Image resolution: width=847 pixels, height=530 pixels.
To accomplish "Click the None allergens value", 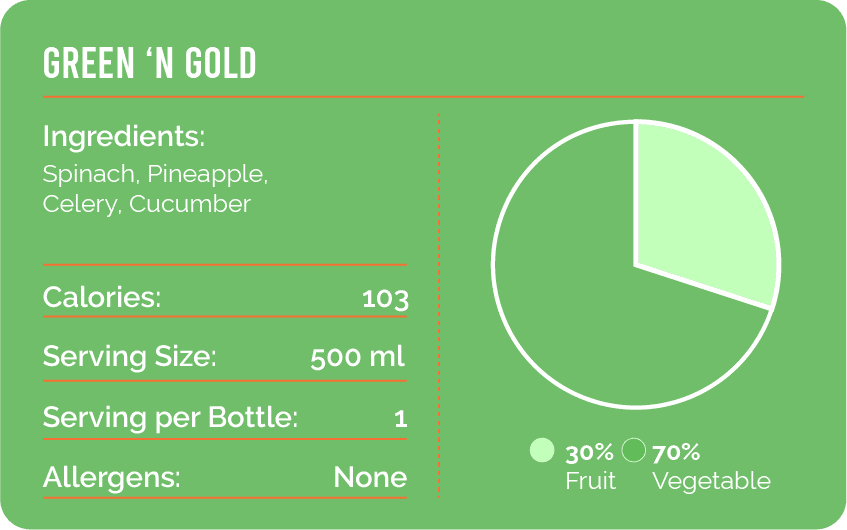I will (x=370, y=477).
